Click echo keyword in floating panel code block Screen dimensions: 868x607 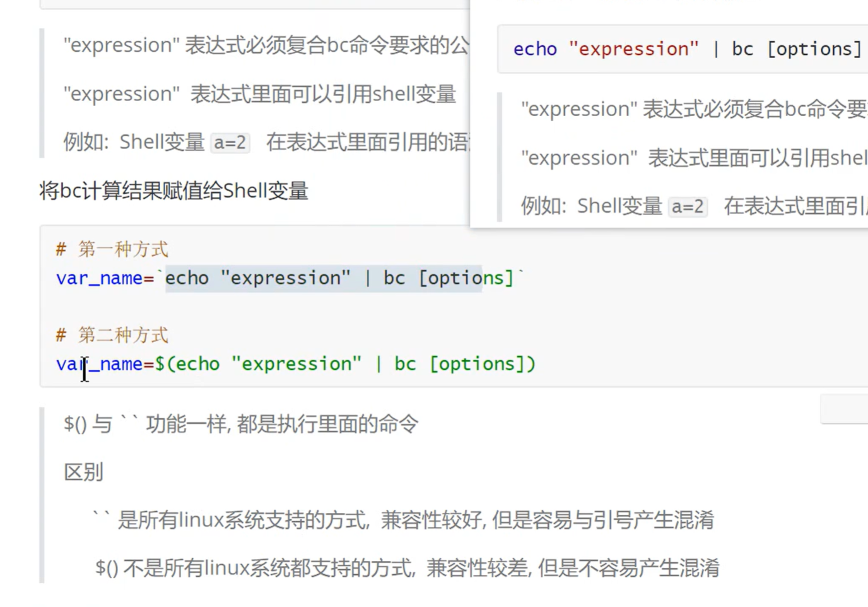(x=535, y=49)
